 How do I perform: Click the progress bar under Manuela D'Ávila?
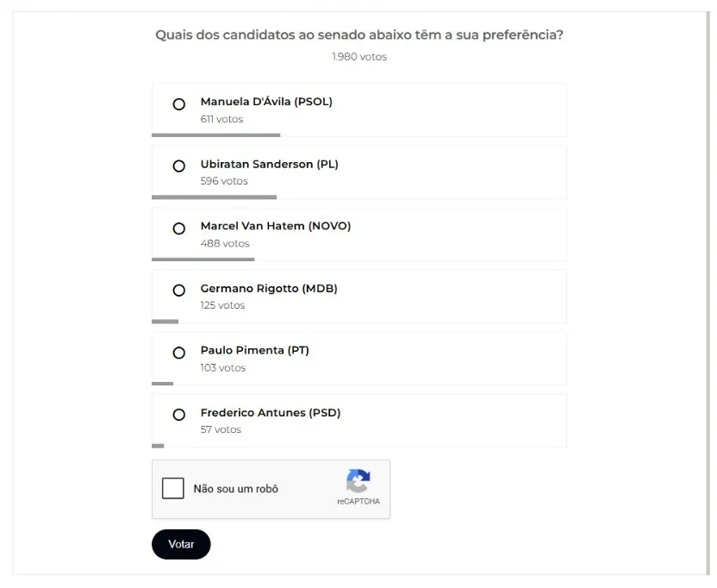click(x=215, y=135)
